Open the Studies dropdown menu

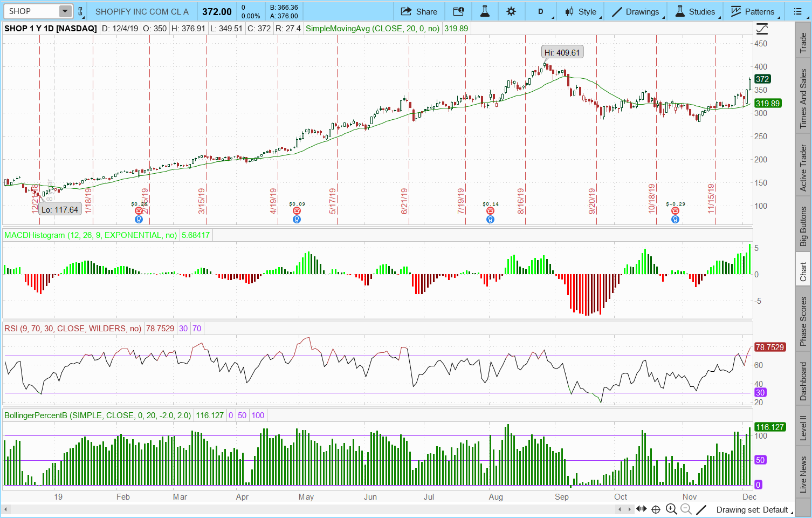point(696,11)
